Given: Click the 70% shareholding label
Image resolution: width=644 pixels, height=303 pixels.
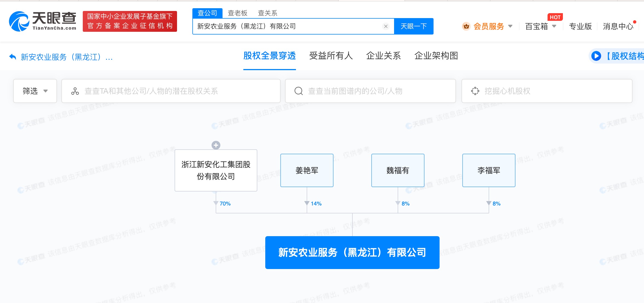Looking at the screenshot, I should 225,204.
